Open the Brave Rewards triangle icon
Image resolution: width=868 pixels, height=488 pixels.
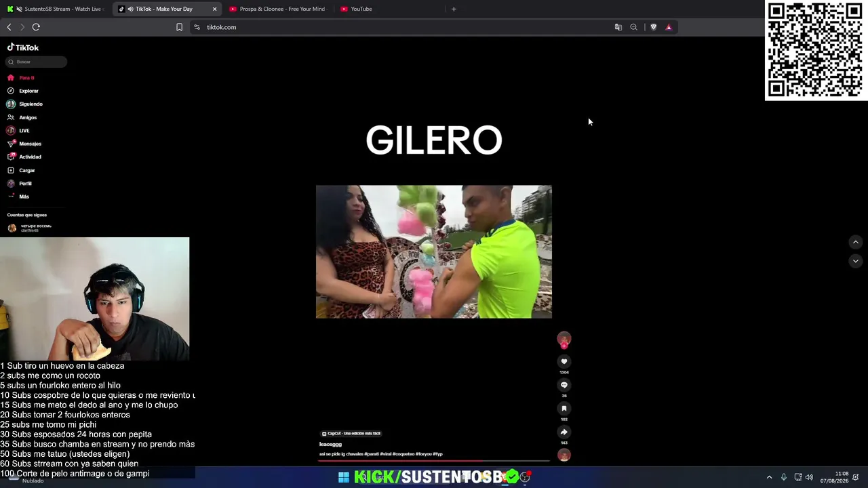[669, 27]
